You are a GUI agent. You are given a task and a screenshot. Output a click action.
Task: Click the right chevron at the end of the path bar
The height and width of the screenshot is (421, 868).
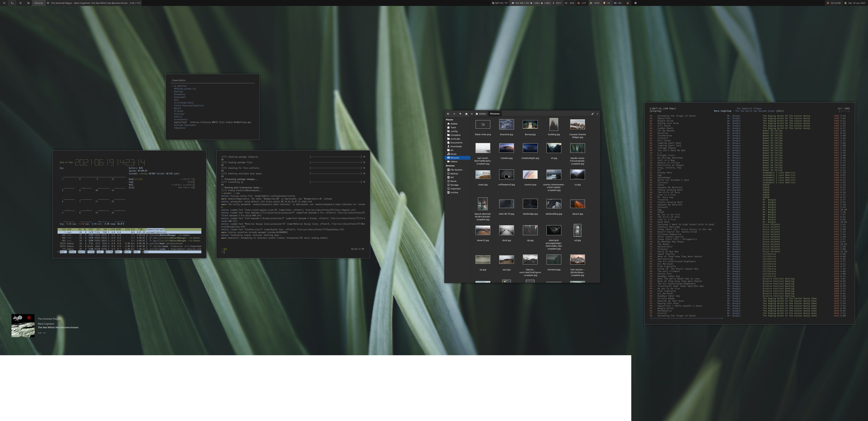(597, 114)
